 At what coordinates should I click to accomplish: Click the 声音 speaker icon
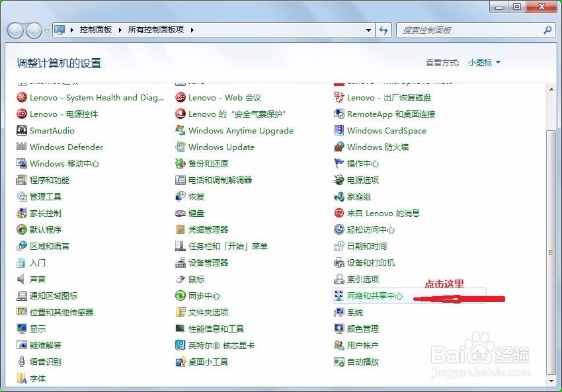22,279
